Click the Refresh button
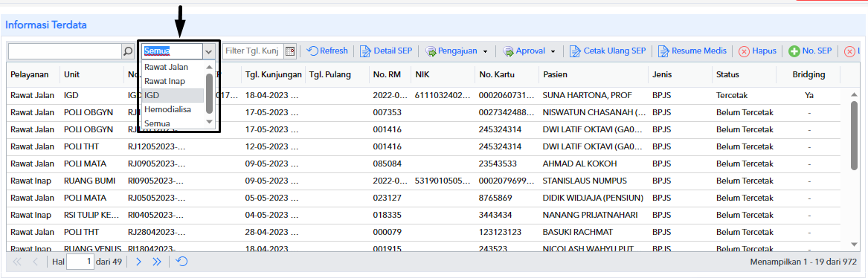The height and width of the screenshot is (278, 868). pos(327,51)
